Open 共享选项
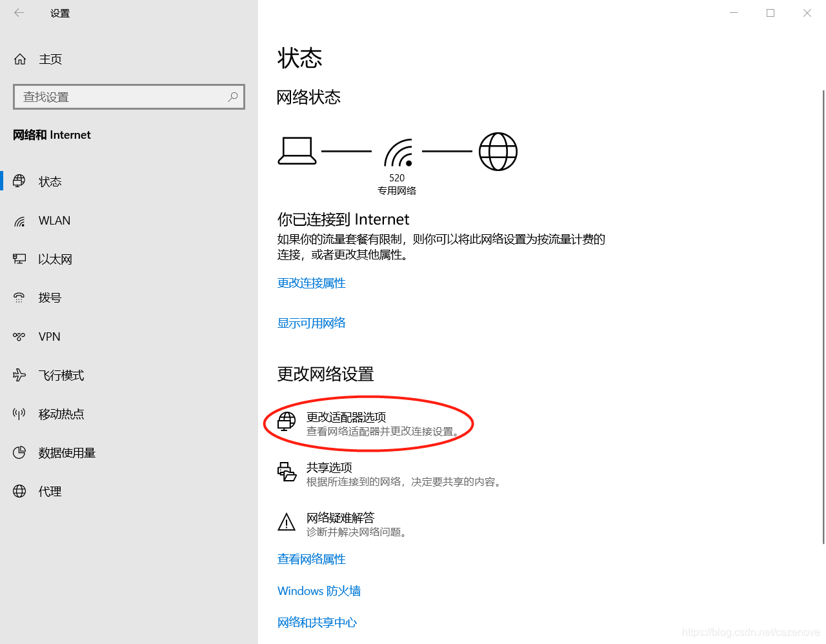The height and width of the screenshot is (644, 826). 390,474
